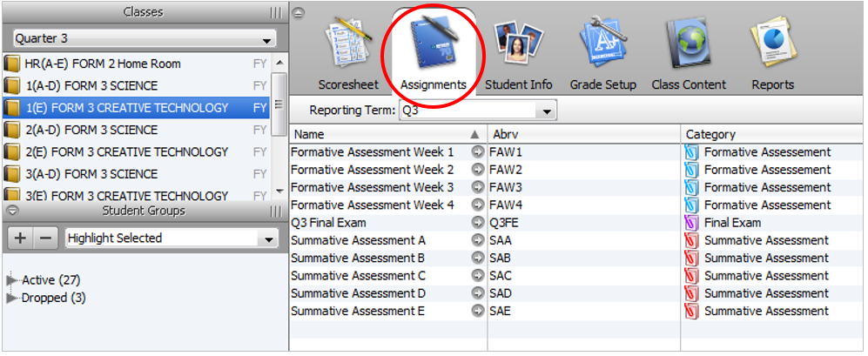Screen dimensions: 868x356
Task: Click HR(A-E) FORM 2 Home Room class name
Action: tap(103, 64)
